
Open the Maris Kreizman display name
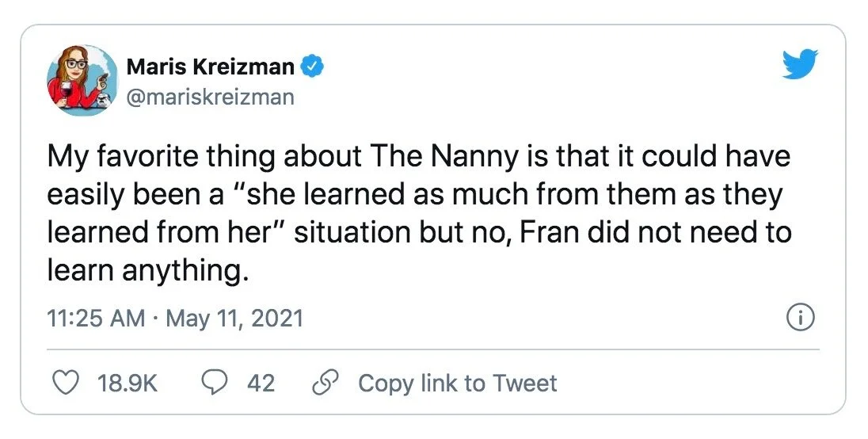point(210,67)
